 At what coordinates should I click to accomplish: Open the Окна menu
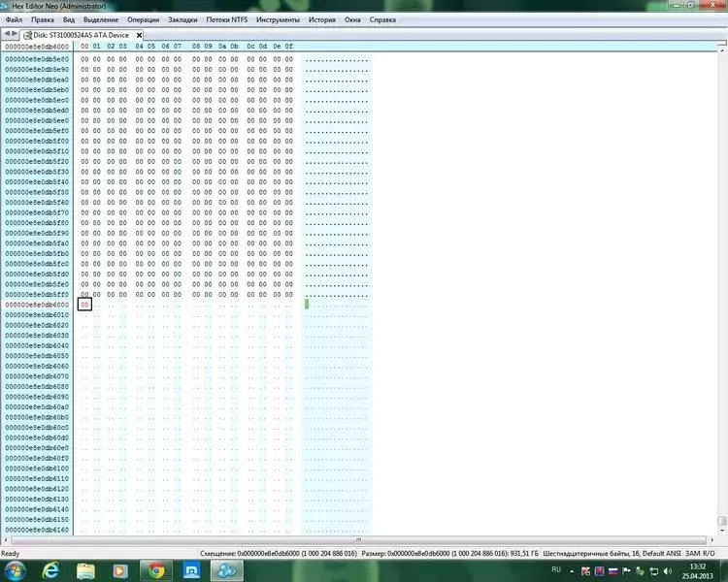[352, 20]
